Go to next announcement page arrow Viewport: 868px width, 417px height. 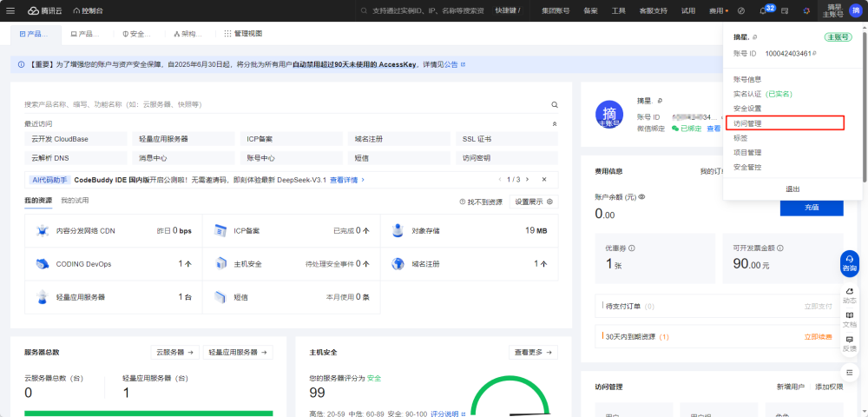[x=527, y=180]
